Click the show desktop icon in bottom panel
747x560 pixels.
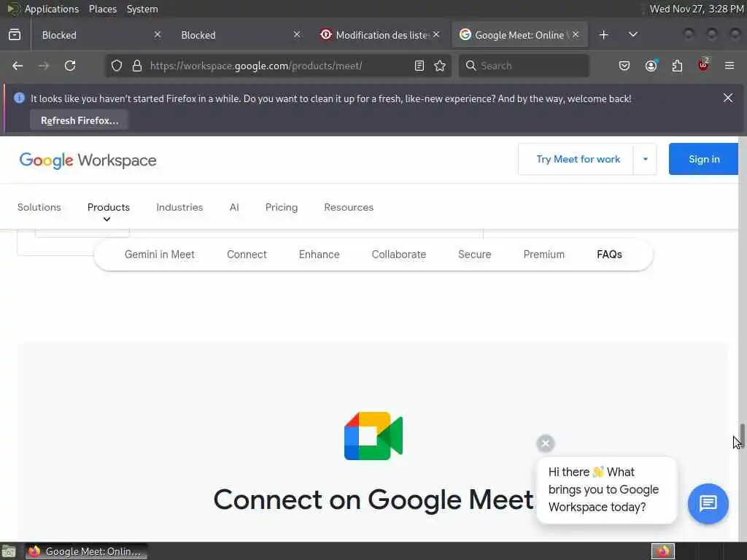pyautogui.click(x=9, y=551)
